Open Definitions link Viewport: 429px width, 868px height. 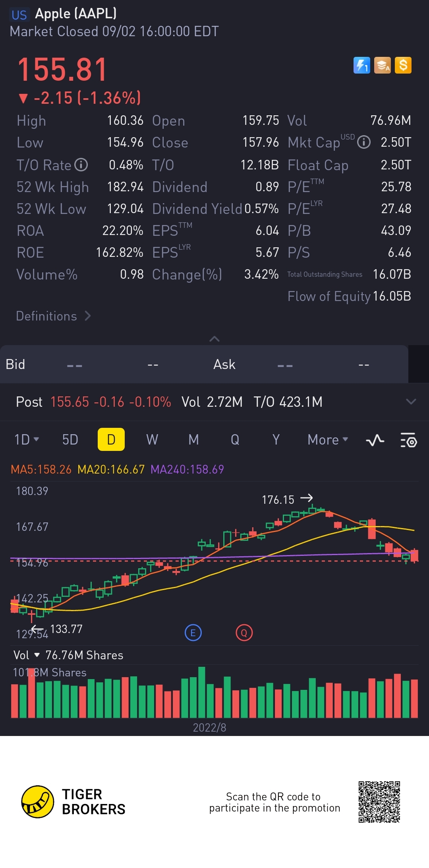[x=53, y=316]
